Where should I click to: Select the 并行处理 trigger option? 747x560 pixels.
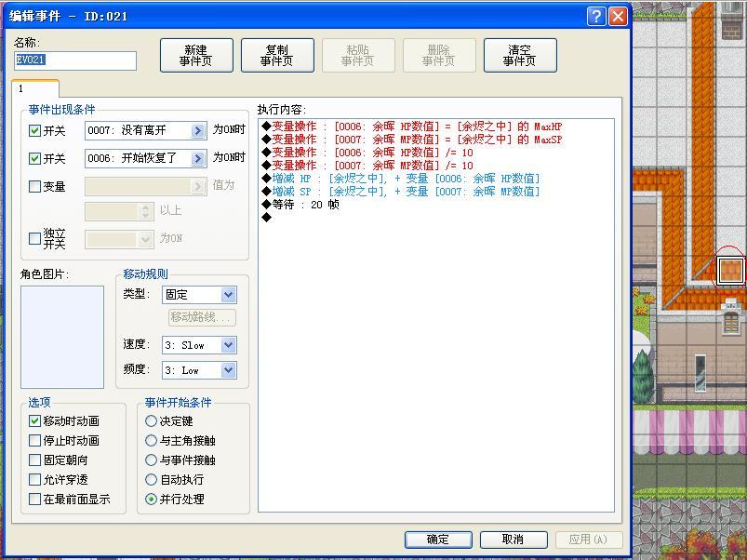point(151,499)
